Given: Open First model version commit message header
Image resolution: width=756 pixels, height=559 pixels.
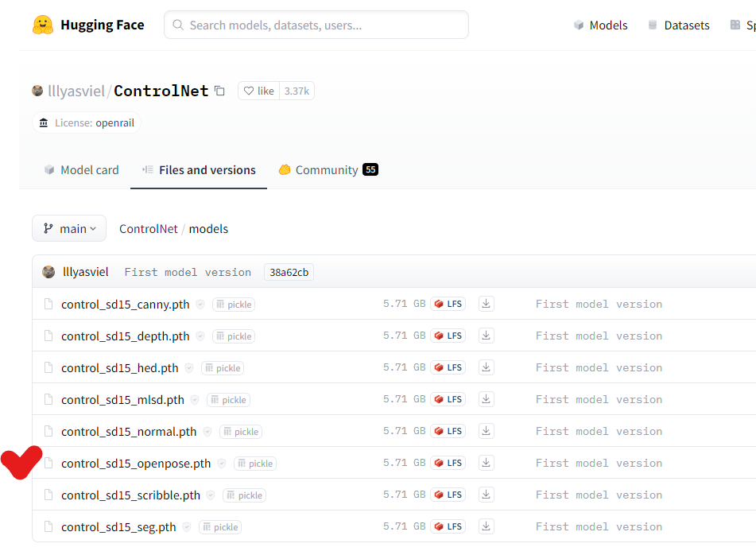Looking at the screenshot, I should click(x=188, y=273).
